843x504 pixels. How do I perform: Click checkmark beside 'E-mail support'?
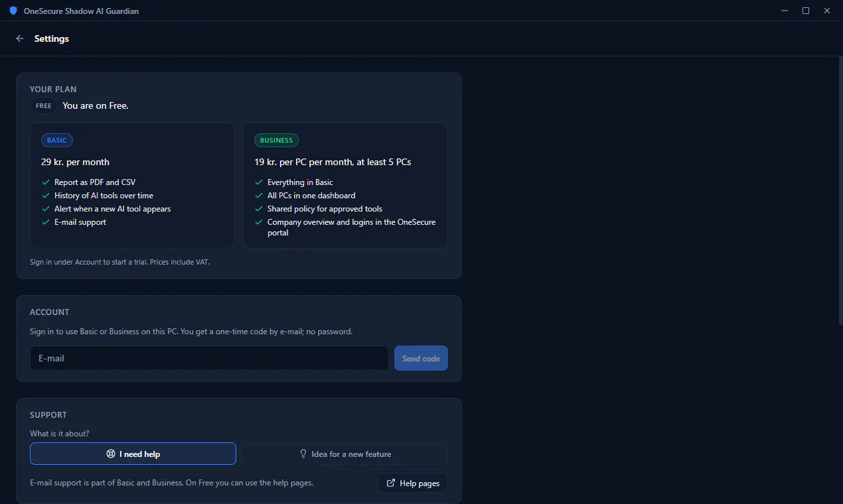coord(46,222)
